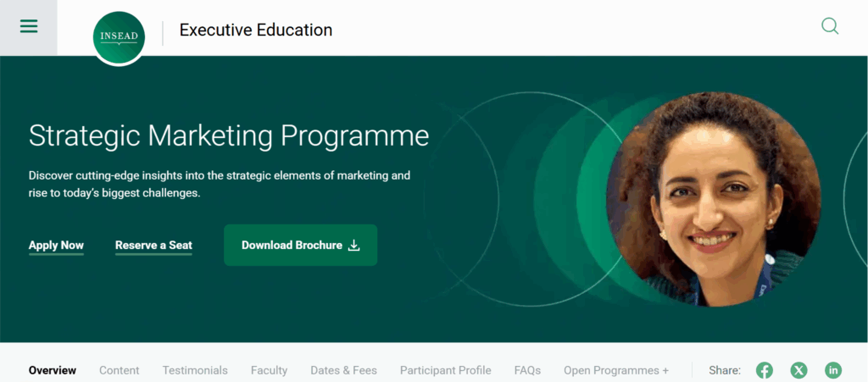Click the participant portrait photo
This screenshot has height=382, width=868.
point(714,199)
